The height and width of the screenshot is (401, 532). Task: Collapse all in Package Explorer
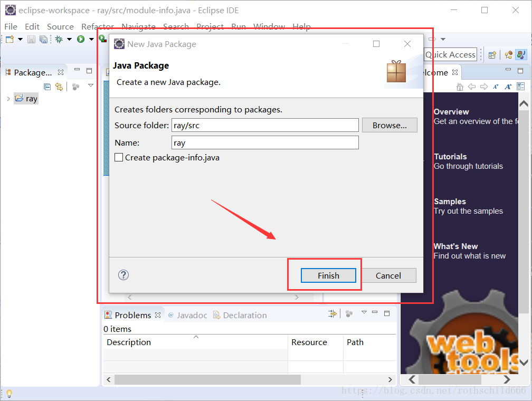(x=47, y=87)
